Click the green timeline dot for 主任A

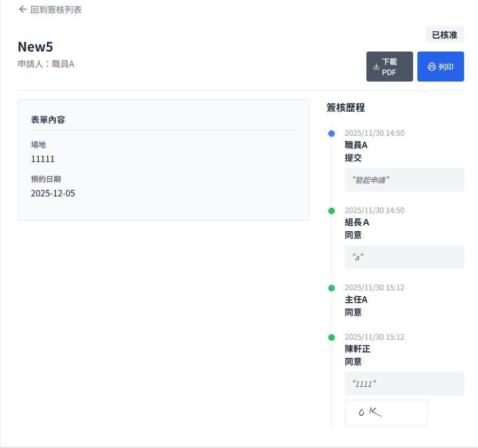tap(332, 288)
